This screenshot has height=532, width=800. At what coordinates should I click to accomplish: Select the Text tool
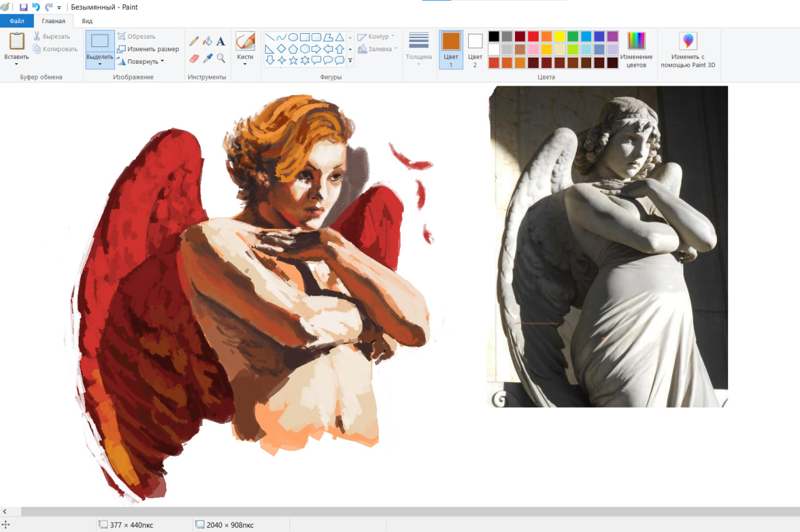221,41
